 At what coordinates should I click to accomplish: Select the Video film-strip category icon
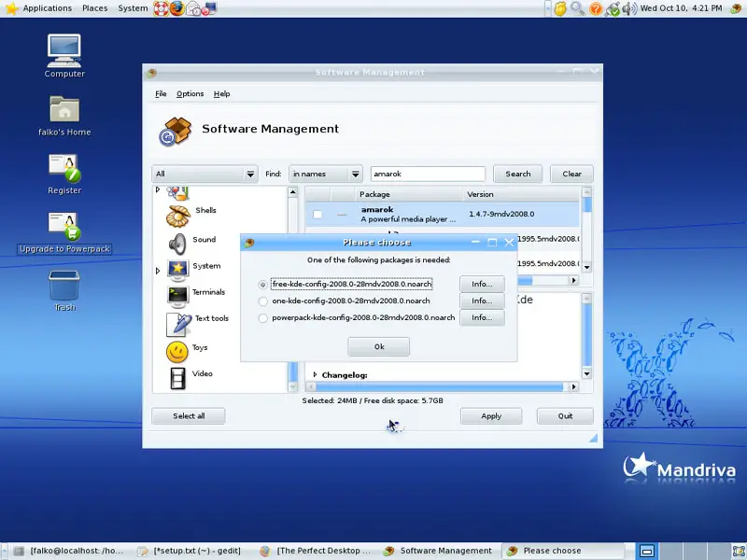[x=177, y=379]
